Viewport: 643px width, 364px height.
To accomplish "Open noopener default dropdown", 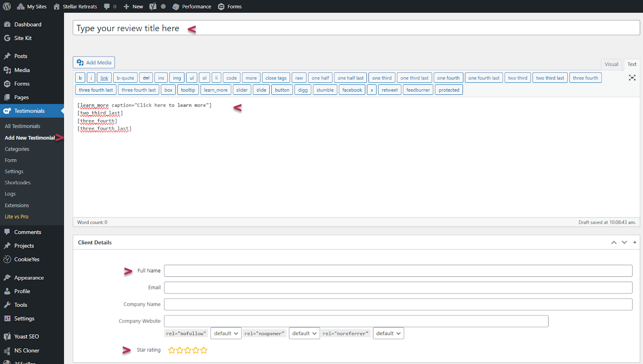I will pos(304,333).
